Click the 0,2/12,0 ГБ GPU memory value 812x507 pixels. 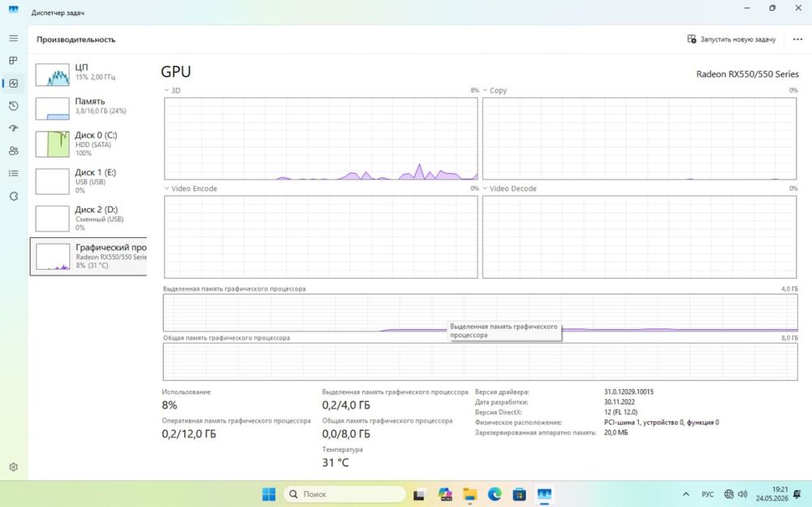coord(188,434)
